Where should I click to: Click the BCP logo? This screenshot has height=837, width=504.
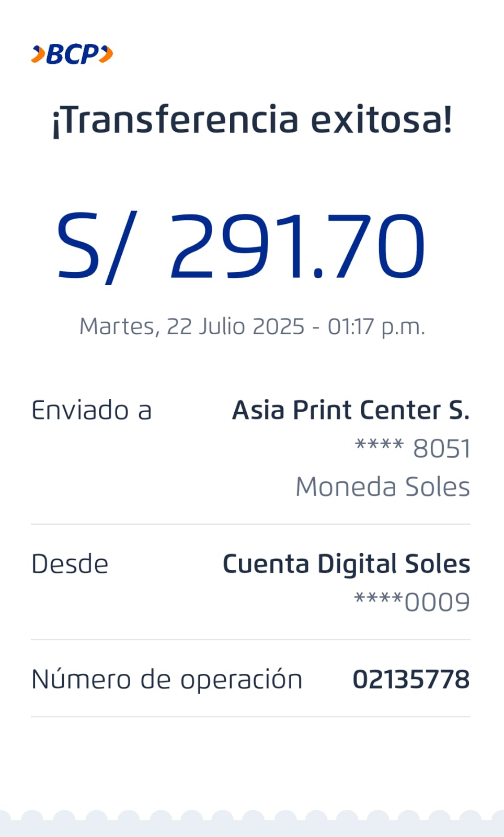(x=72, y=54)
